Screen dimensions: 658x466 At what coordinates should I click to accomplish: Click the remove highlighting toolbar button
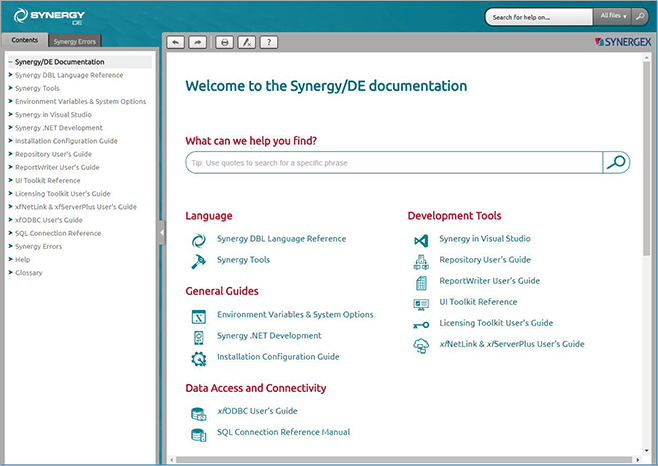pos(247,42)
